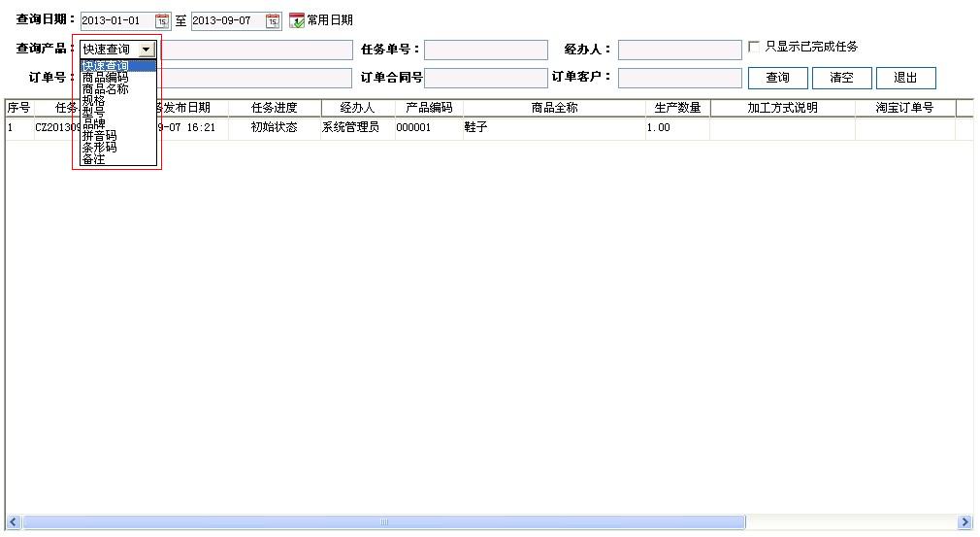
Task: Click the horizontal scrollbar thumb
Action: click(383, 522)
